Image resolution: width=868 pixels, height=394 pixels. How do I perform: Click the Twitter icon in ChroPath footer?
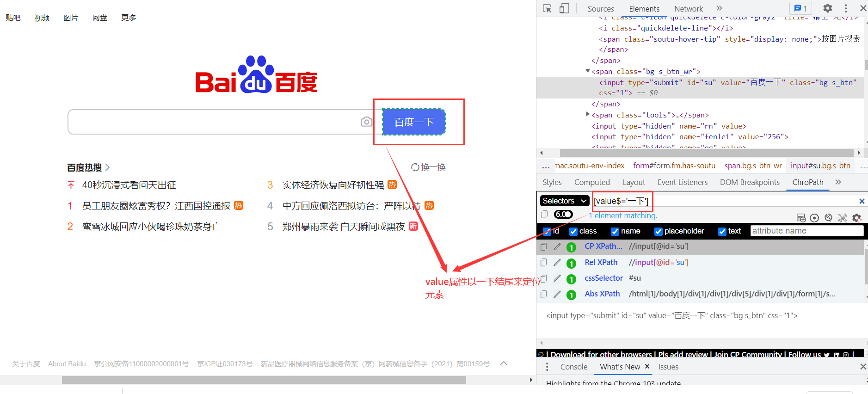tap(826, 355)
